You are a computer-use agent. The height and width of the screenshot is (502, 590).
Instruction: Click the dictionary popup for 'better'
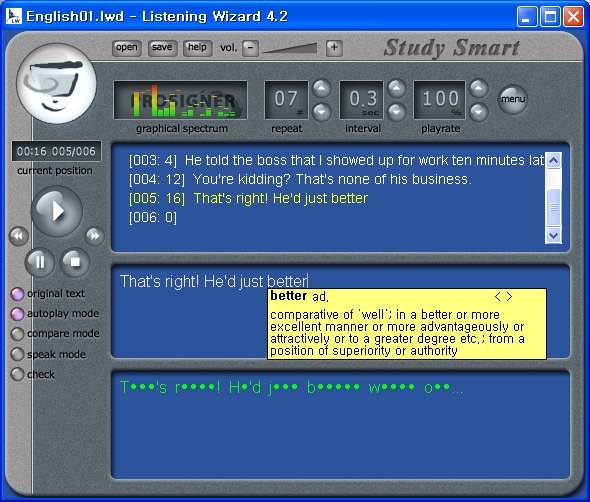[x=407, y=324]
